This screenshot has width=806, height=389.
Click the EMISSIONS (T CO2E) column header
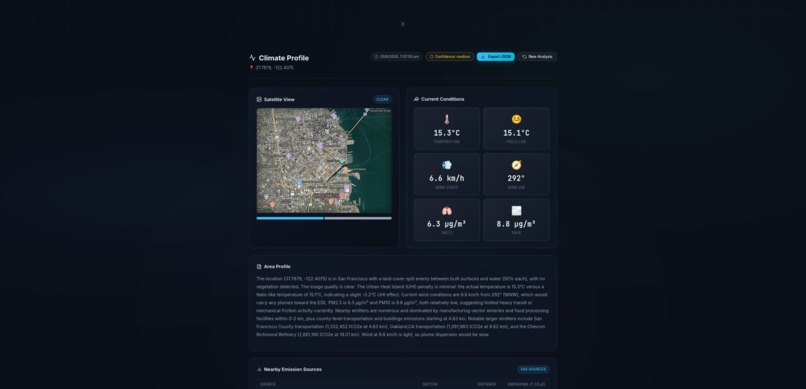(x=526, y=384)
